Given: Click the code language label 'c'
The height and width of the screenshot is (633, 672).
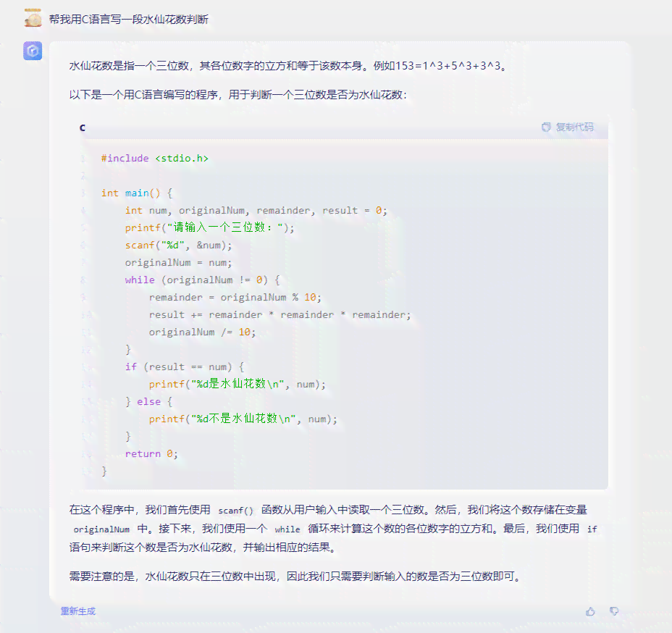Looking at the screenshot, I should click(x=83, y=127).
